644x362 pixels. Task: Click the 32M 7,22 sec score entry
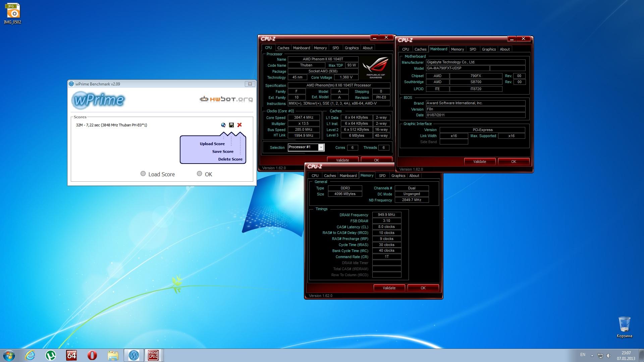[111, 125]
